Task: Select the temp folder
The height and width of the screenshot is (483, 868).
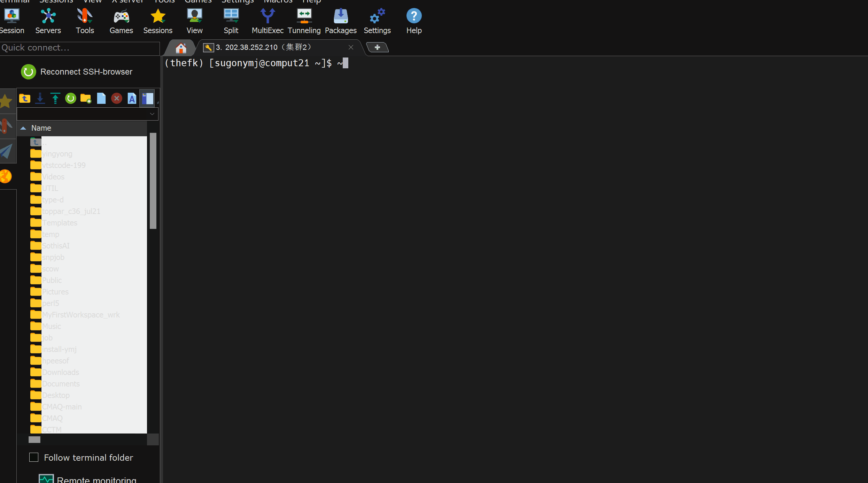Action: pyautogui.click(x=45, y=234)
